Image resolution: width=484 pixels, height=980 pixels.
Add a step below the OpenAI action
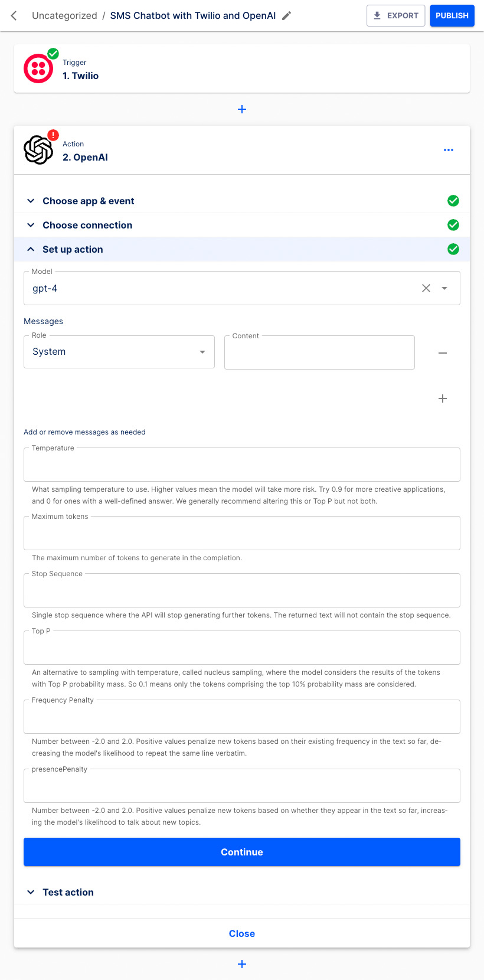(x=242, y=964)
